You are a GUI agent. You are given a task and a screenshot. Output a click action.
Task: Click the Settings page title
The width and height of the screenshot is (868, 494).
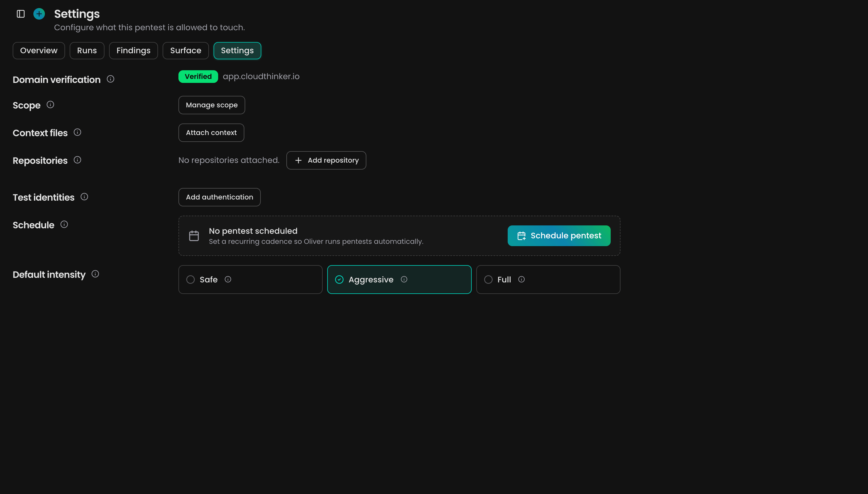tap(77, 14)
